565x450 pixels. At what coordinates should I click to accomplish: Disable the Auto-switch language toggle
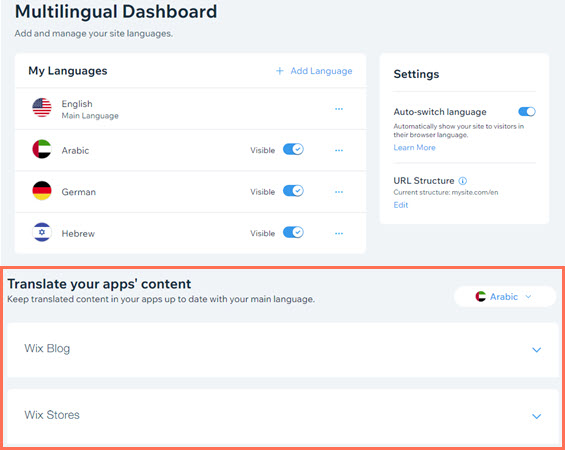click(x=527, y=112)
